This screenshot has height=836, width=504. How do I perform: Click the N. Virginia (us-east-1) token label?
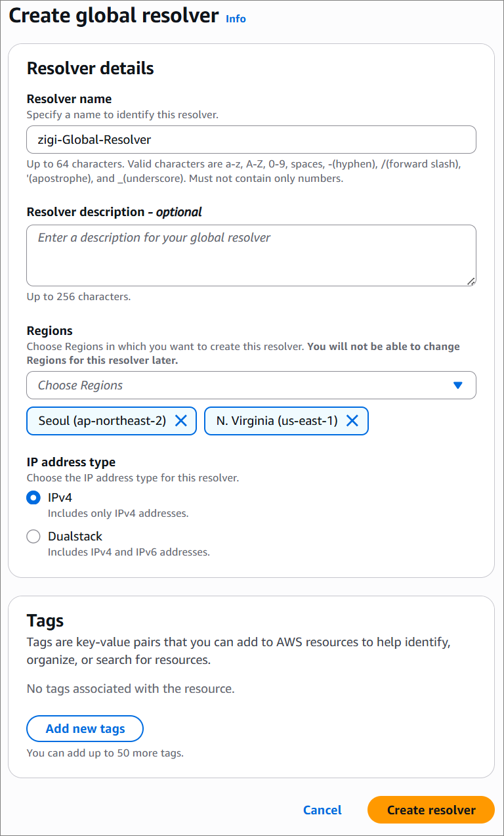tap(277, 421)
